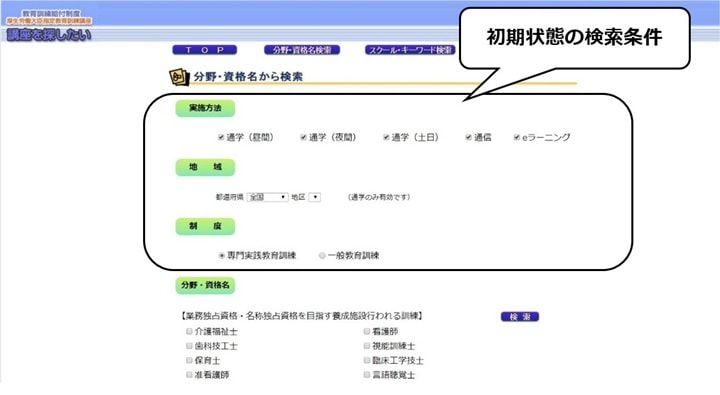Check the 介護福祉士 checkbox
This screenshot has height=395, width=720.
tap(189, 331)
